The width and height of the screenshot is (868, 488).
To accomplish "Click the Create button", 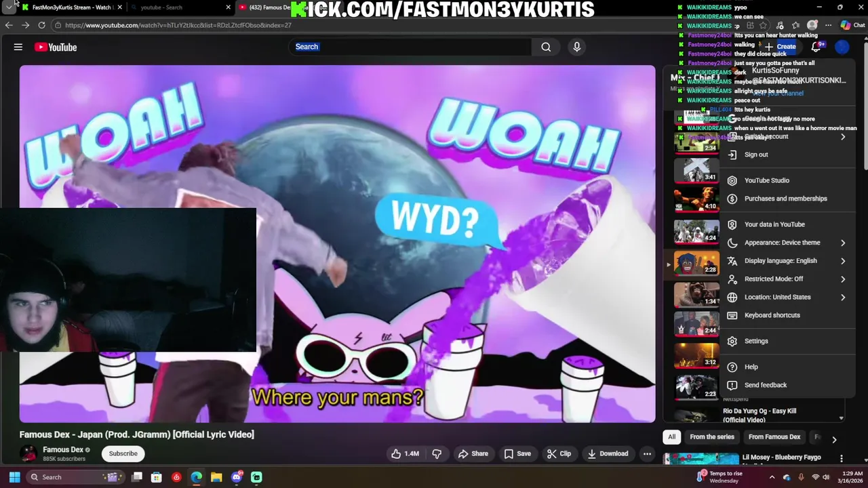I will pos(780,47).
